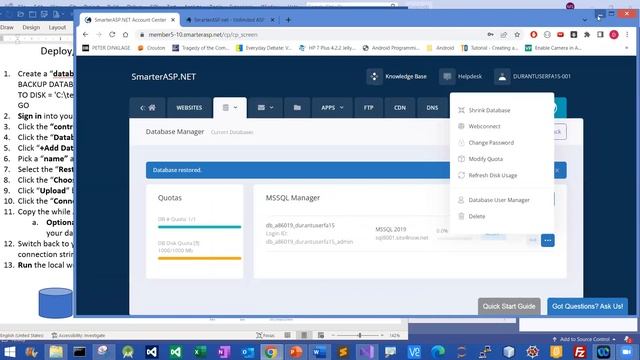The width and height of the screenshot is (640, 360).
Task: Open a new browser tab
Action: [x=288, y=20]
